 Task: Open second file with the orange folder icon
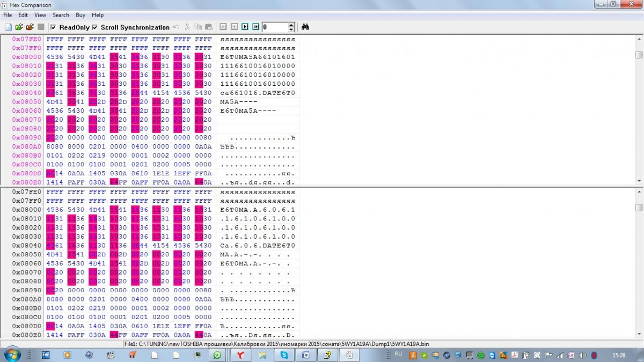30,27
